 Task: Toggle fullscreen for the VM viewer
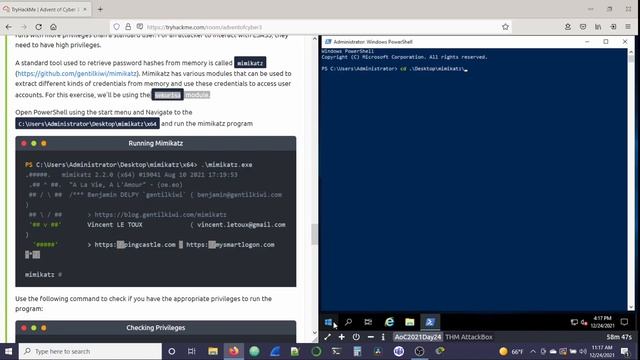(x=327, y=337)
